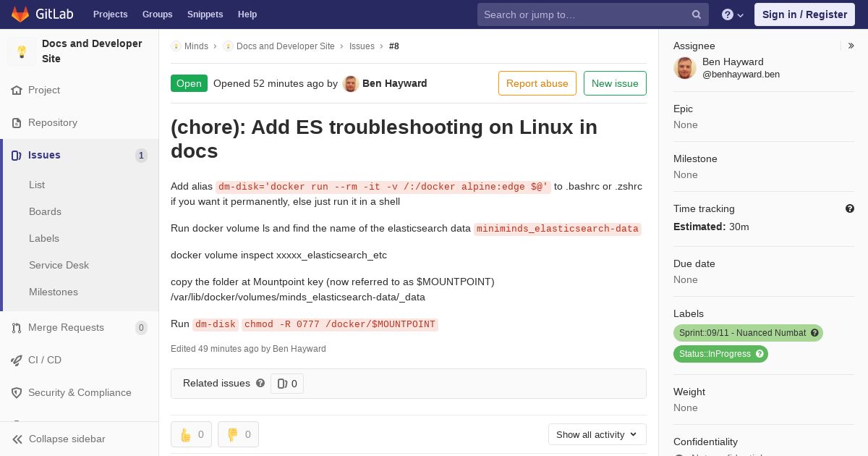Image resolution: width=868 pixels, height=456 pixels.
Task: Click the code text miniminds_elasticsearch-data
Action: 557,229
